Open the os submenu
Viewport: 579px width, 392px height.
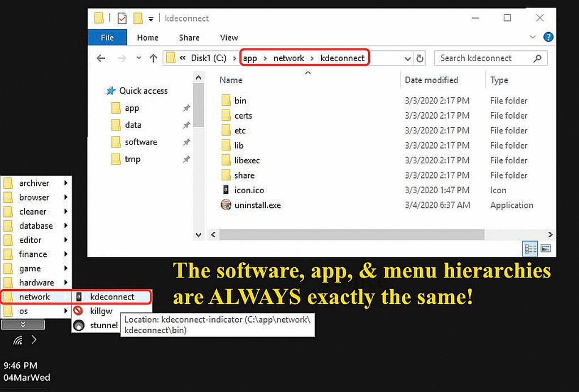(36, 311)
